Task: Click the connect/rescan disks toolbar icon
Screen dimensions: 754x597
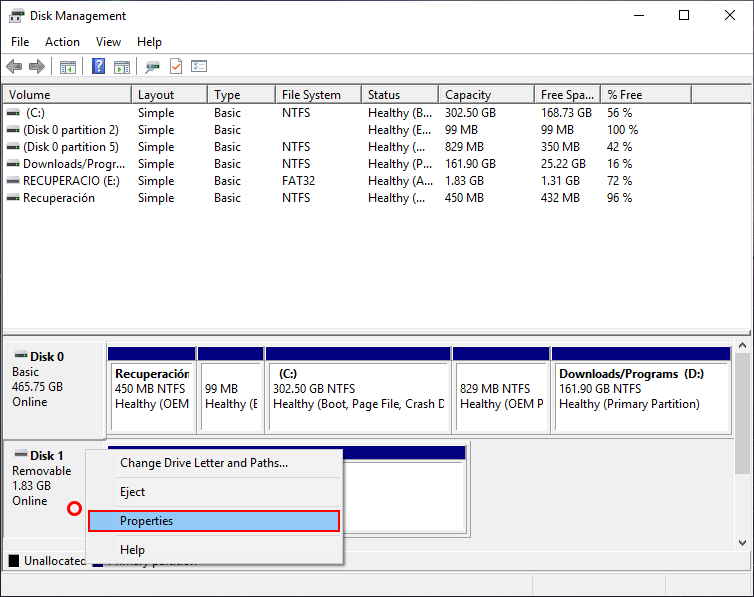Action: pos(152,67)
